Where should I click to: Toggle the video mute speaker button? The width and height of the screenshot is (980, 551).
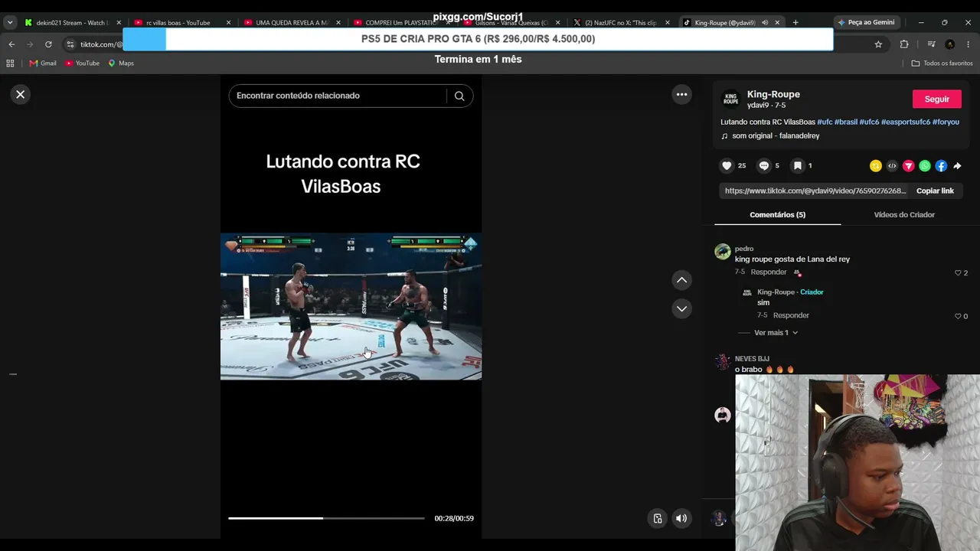(681, 518)
